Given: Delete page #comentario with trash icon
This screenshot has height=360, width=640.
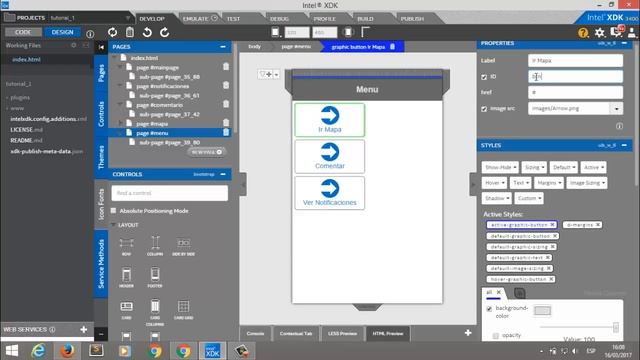Looking at the screenshot, I should 226,104.
